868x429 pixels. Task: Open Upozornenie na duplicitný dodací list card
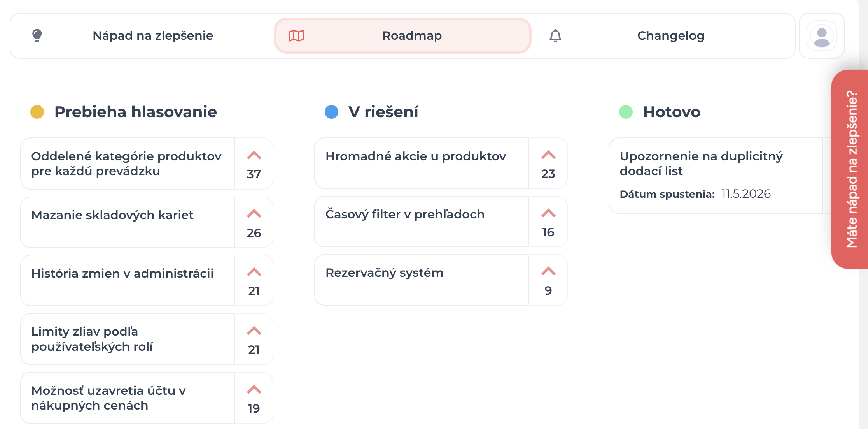716,176
